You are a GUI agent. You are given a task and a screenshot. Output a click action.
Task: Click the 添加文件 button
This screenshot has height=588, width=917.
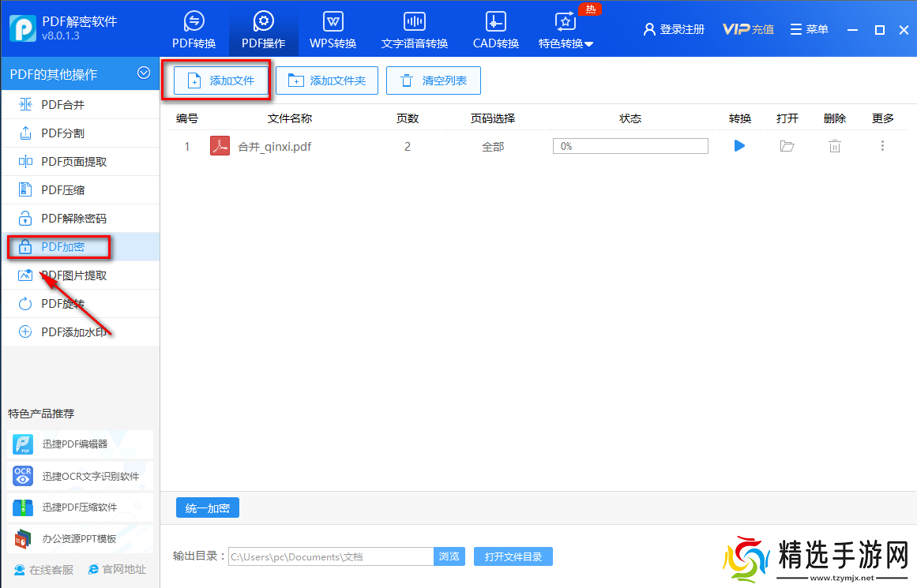tap(219, 80)
